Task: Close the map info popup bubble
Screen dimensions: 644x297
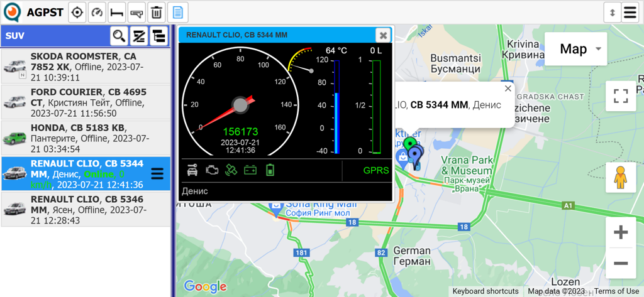Action: (508, 88)
